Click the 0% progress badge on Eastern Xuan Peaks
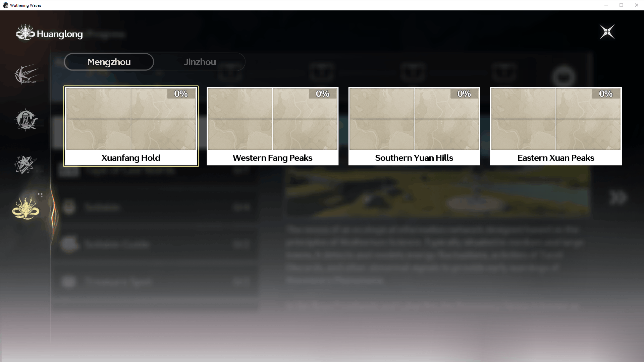 606,94
